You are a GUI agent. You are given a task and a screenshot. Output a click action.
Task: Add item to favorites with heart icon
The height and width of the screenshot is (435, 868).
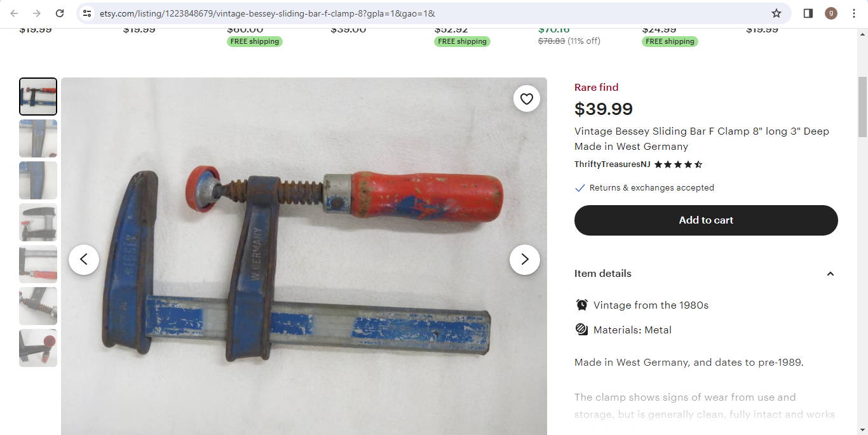coord(527,98)
